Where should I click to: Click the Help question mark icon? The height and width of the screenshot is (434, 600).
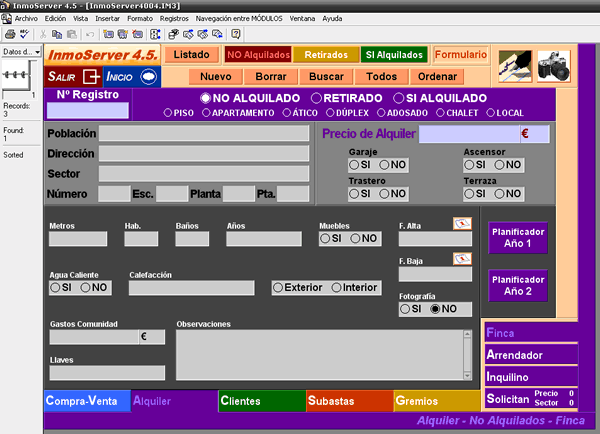(x=236, y=34)
